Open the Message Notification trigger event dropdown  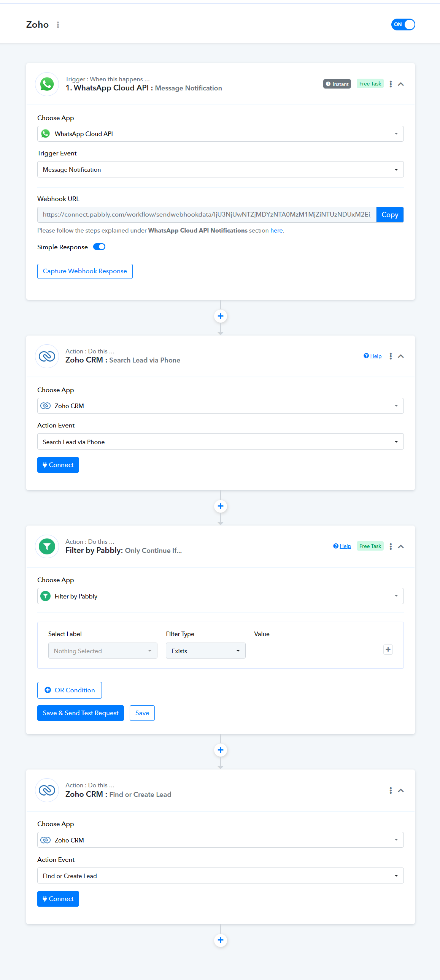221,169
